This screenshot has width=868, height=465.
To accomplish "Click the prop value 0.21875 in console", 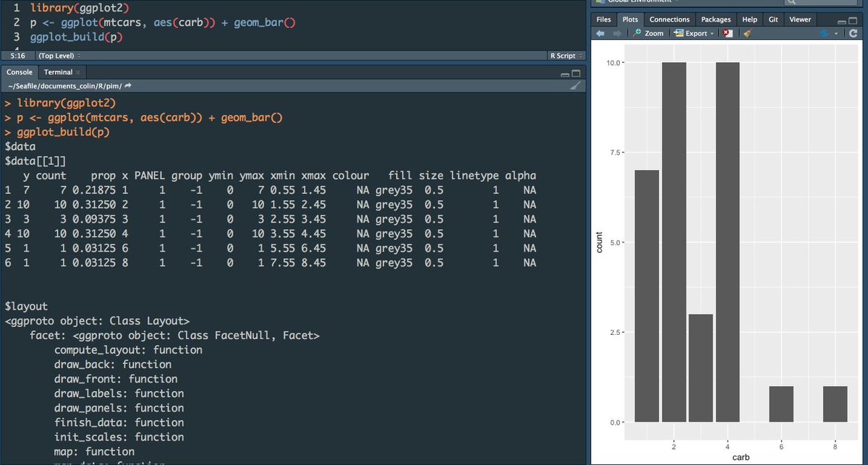I will tap(95, 189).
